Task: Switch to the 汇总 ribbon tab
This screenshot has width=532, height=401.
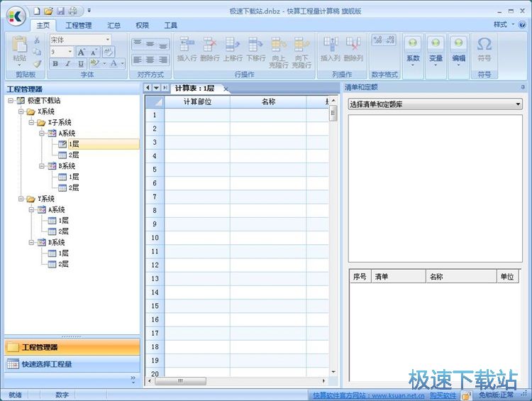Action: coord(114,25)
